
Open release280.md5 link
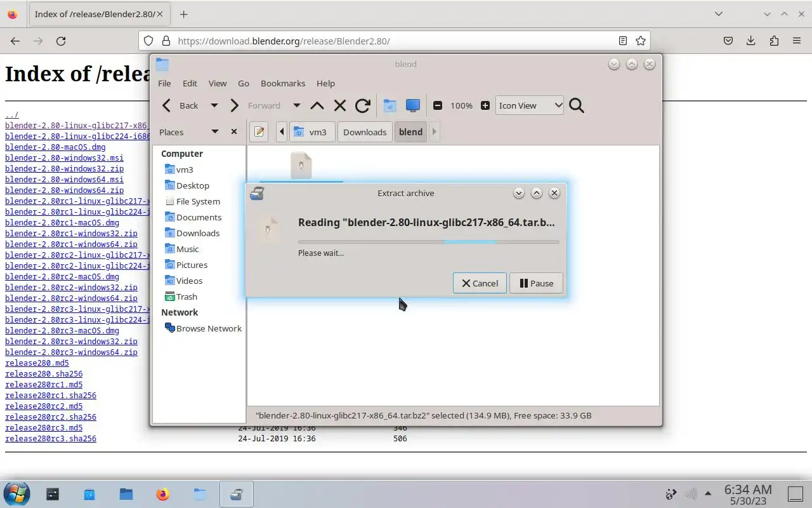click(x=37, y=363)
